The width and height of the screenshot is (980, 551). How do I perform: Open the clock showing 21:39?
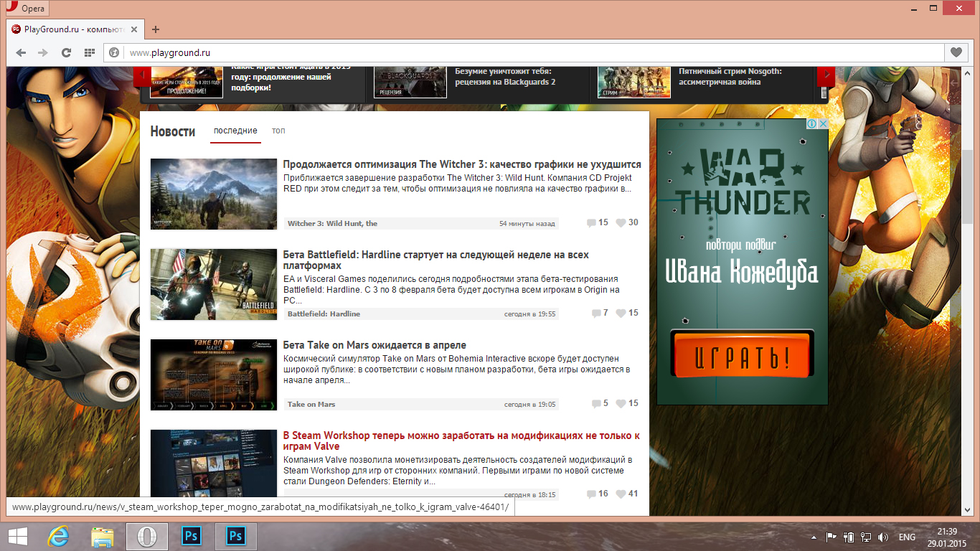pyautogui.click(x=947, y=537)
